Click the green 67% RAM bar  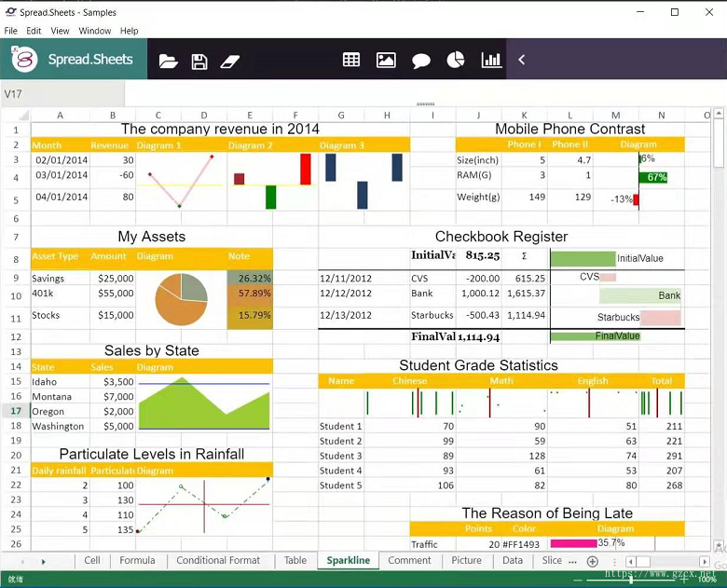tap(652, 177)
